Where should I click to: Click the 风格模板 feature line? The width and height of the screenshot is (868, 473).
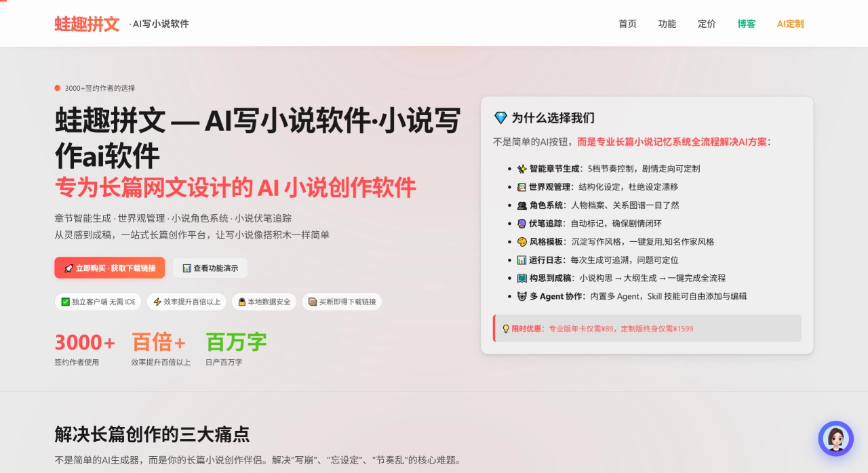pyautogui.click(x=616, y=242)
